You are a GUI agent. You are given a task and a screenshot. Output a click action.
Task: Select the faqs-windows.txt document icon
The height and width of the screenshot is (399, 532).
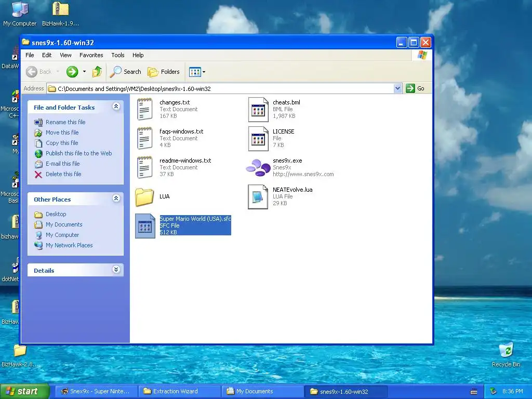145,138
